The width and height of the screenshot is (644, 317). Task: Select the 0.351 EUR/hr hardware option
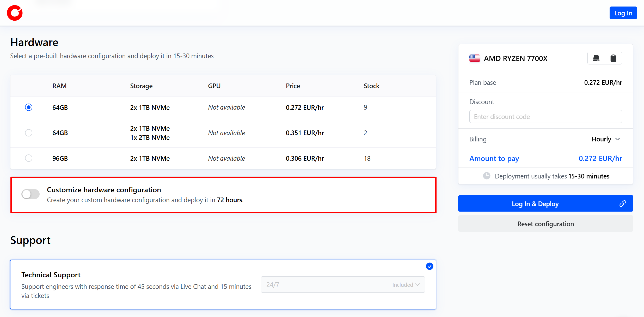pyautogui.click(x=29, y=133)
